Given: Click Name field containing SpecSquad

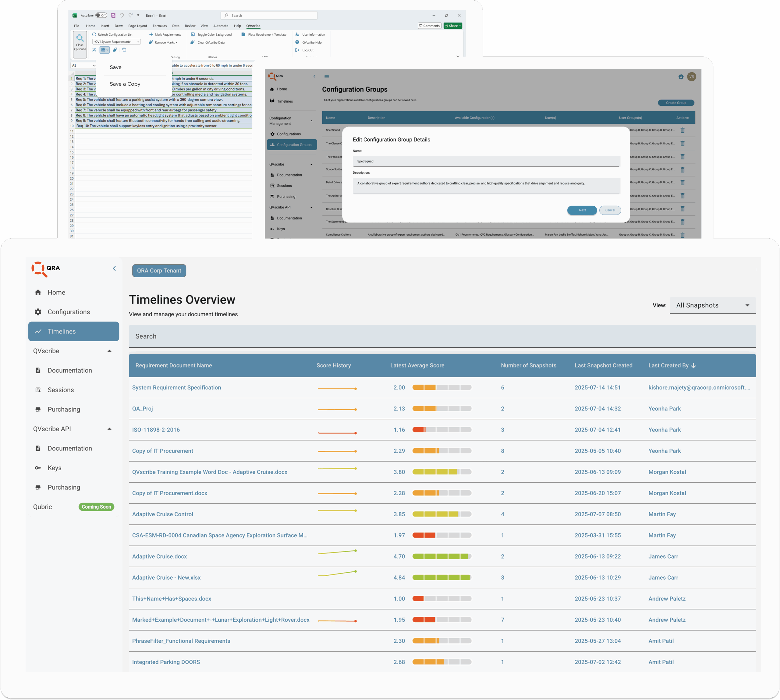Looking at the screenshot, I should tap(486, 161).
